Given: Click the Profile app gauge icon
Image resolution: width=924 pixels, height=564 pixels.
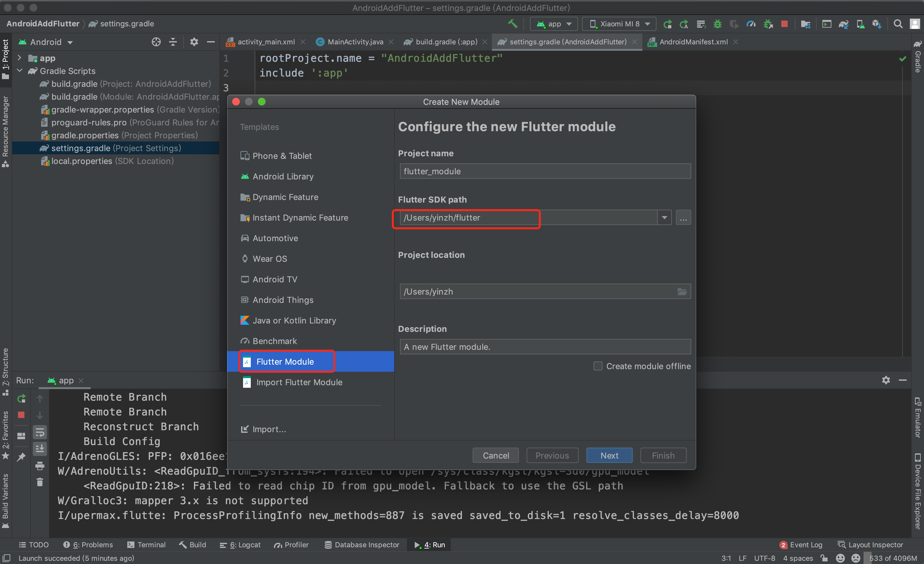Looking at the screenshot, I should [751, 24].
